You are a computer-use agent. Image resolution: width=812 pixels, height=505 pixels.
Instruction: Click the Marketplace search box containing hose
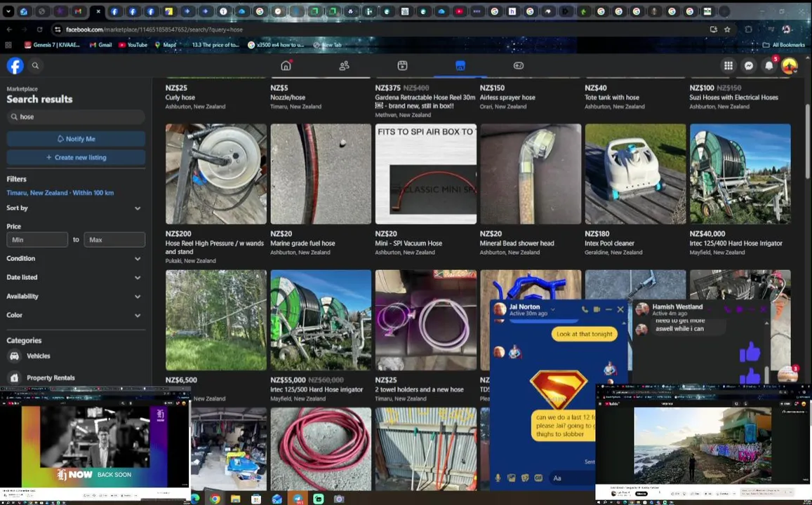click(76, 117)
